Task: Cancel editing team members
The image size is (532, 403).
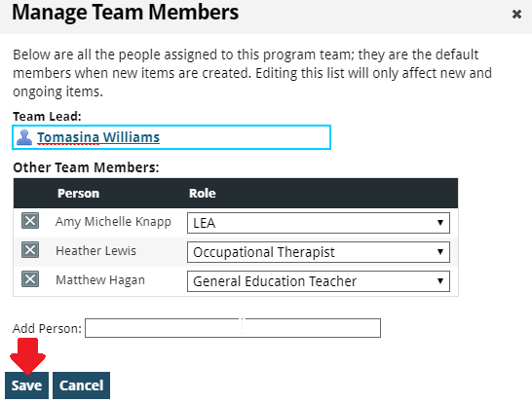Action: coord(82,385)
